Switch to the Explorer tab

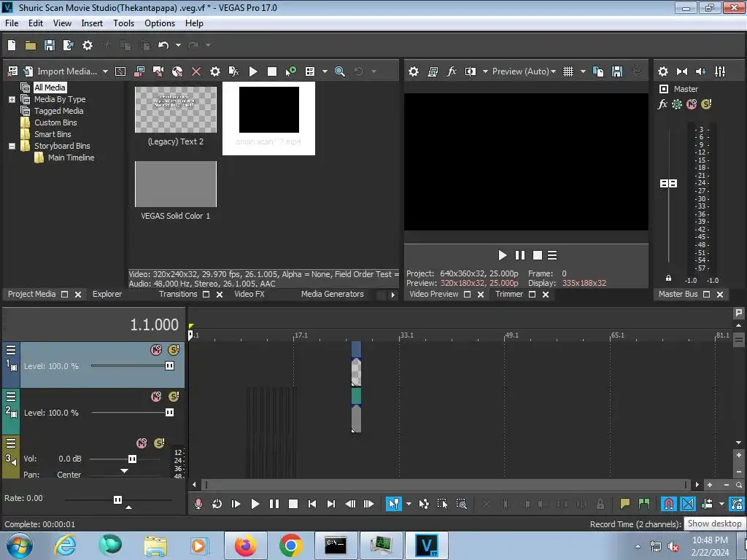(x=107, y=295)
